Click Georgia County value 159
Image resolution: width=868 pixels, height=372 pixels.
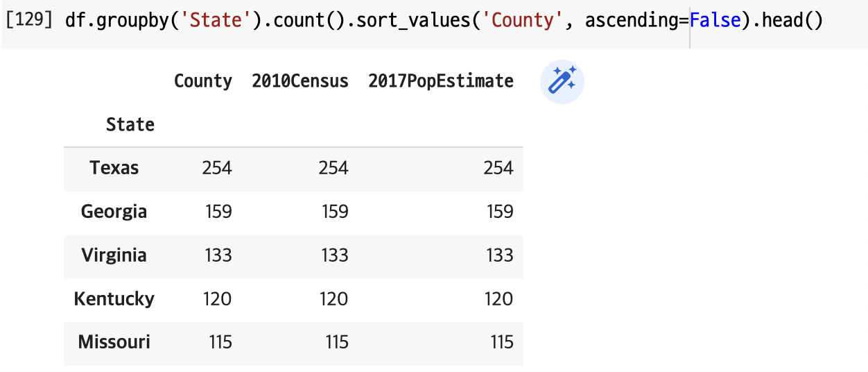click(x=219, y=212)
